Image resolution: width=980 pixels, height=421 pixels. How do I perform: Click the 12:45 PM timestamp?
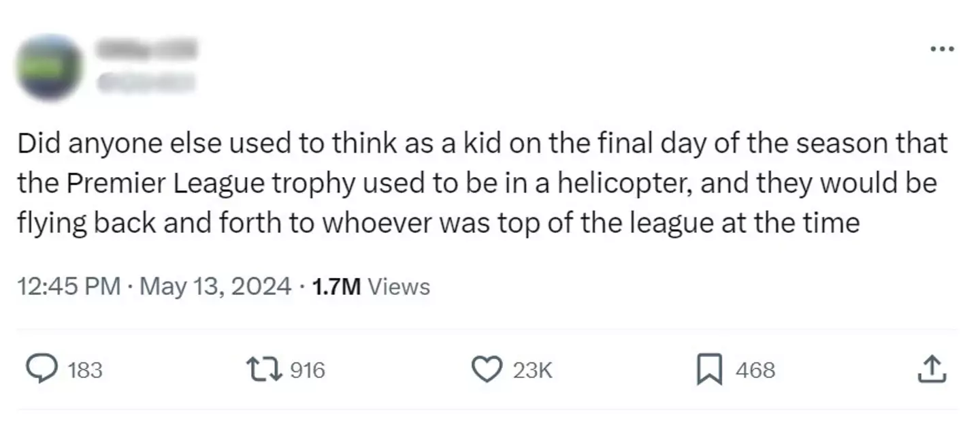[69, 286]
